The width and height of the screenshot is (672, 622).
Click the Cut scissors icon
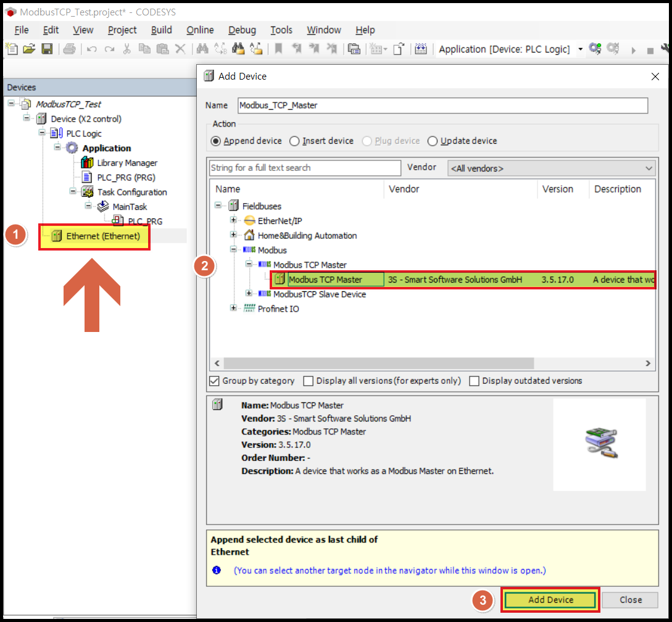[x=127, y=49]
